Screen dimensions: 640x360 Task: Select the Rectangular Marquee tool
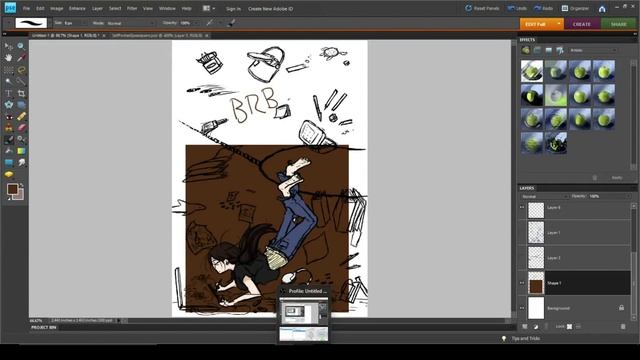[8, 70]
